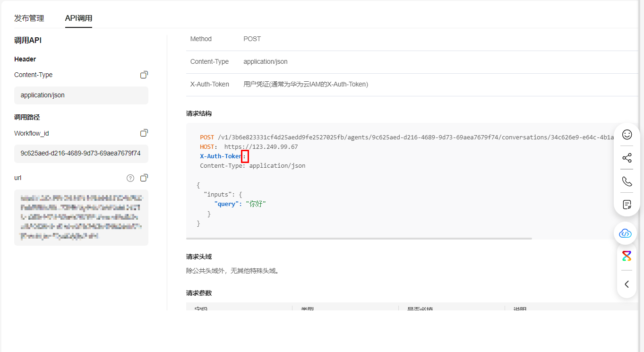Click the phone contact icon
644x352 pixels.
click(x=627, y=181)
